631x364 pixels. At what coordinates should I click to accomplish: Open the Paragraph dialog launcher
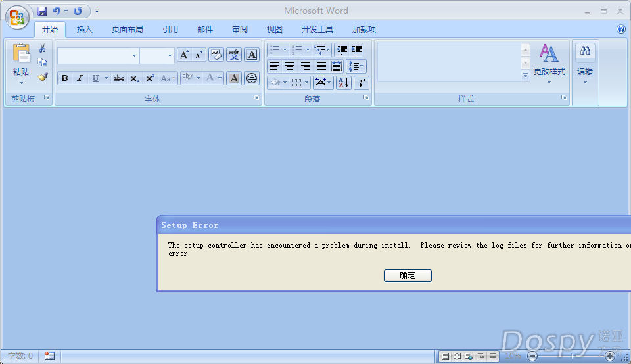(x=366, y=97)
